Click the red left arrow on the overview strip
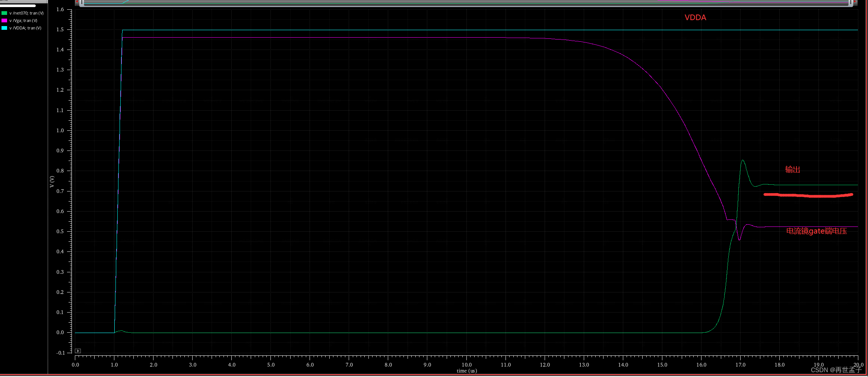Viewport: 868px width, 377px height. (x=77, y=2)
